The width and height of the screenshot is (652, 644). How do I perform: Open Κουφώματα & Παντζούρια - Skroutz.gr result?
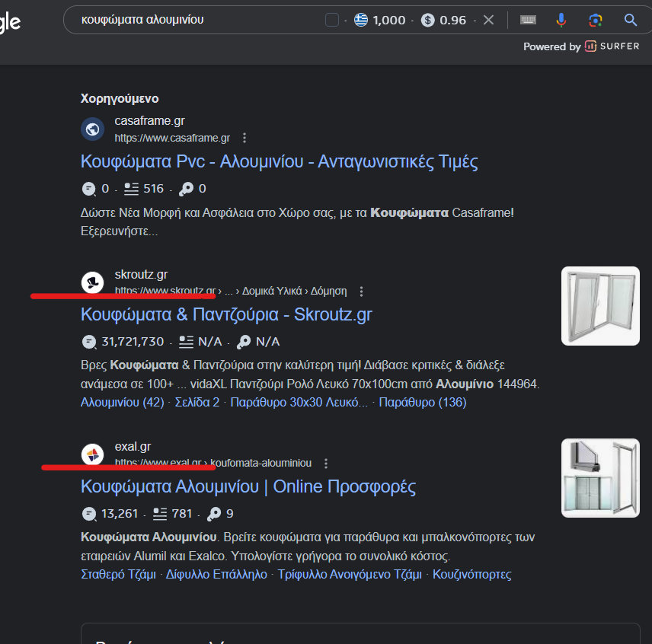[226, 314]
